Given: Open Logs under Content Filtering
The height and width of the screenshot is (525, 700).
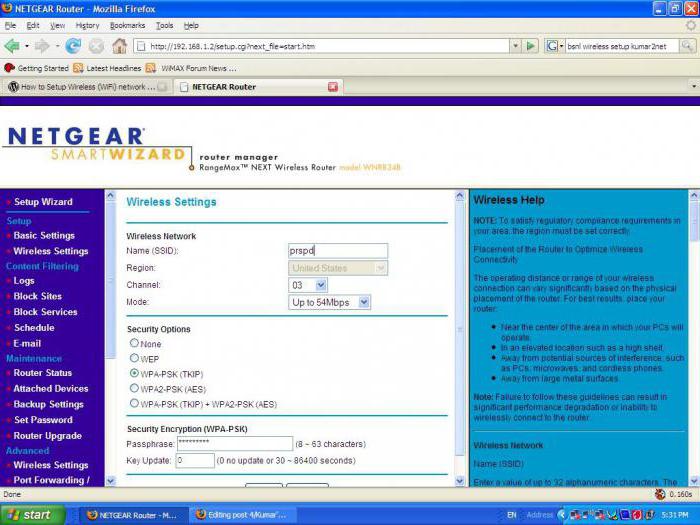Looking at the screenshot, I should click(x=24, y=280).
